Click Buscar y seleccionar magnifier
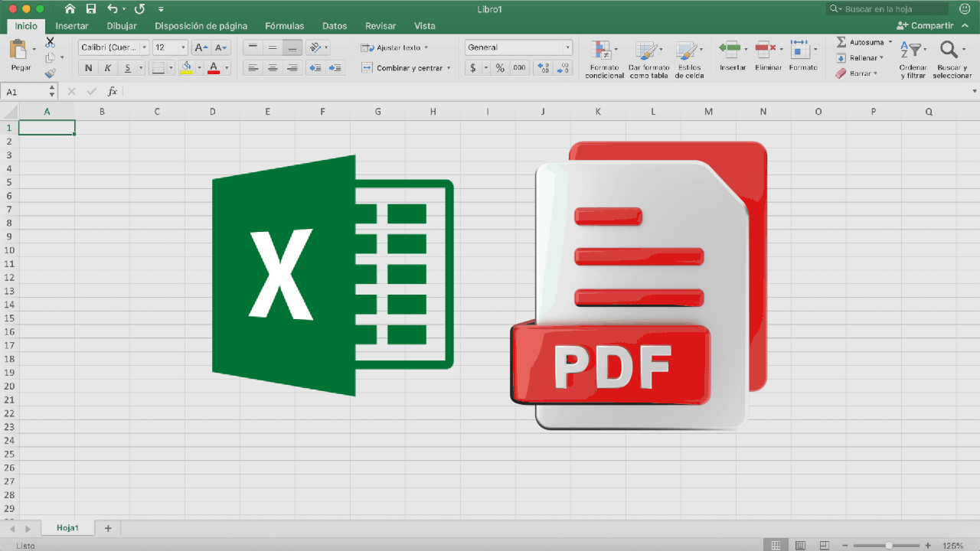This screenshot has height=551, width=980. tap(949, 51)
